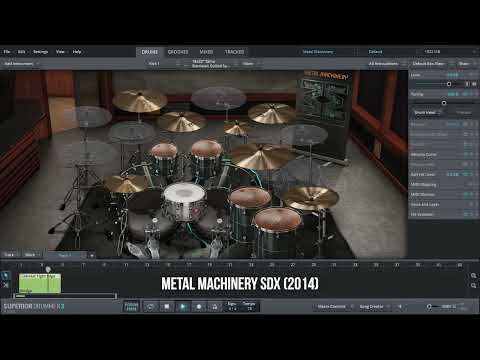Open the Default Edit/Play dropdown

point(431,63)
